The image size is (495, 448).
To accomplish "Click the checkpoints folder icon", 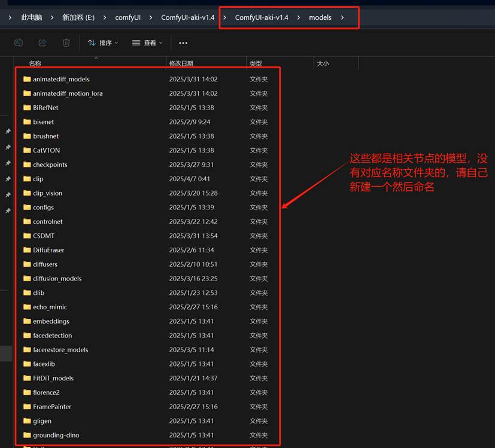I will pyautogui.click(x=27, y=164).
